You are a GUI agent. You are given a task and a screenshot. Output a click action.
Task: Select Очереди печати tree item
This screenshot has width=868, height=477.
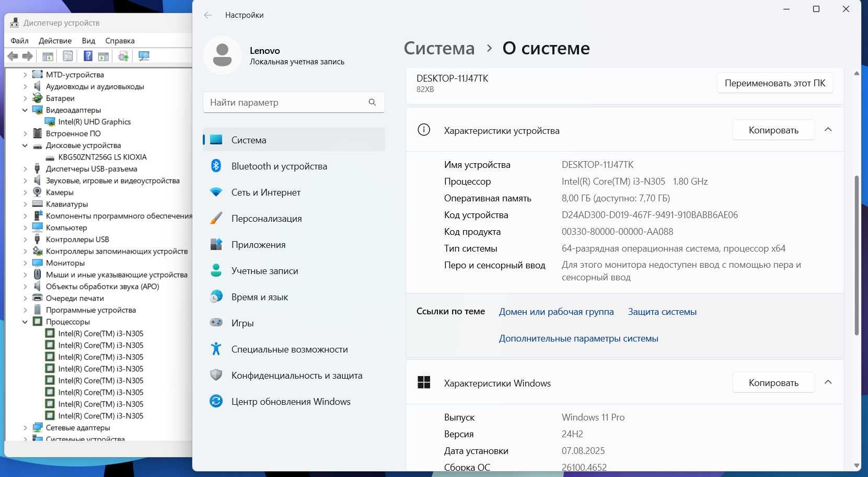75,298
